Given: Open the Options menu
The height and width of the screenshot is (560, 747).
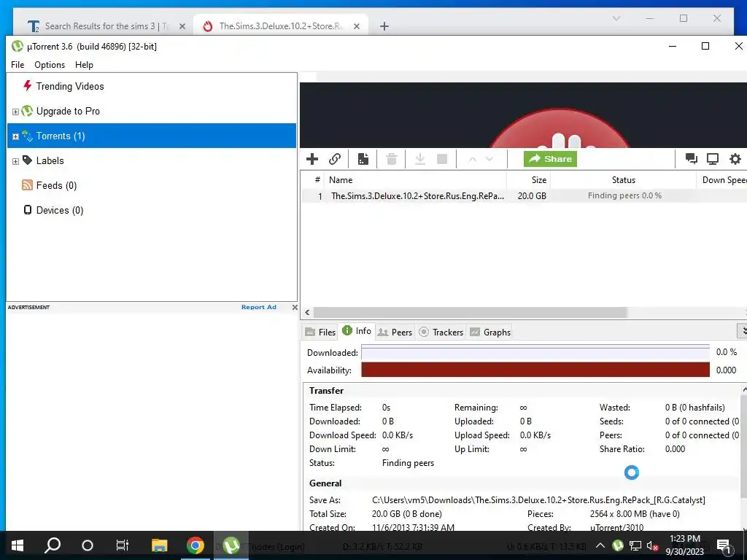Looking at the screenshot, I should point(50,65).
